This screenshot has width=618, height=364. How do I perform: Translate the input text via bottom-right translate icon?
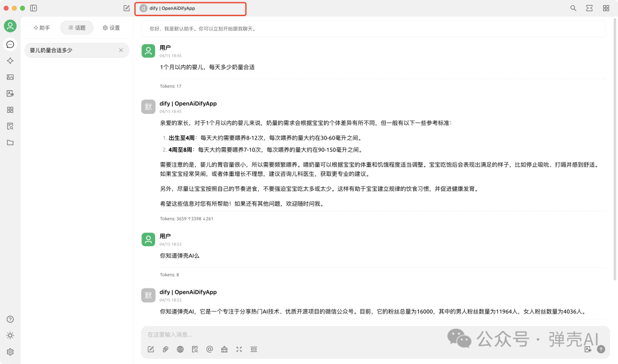(x=588, y=350)
